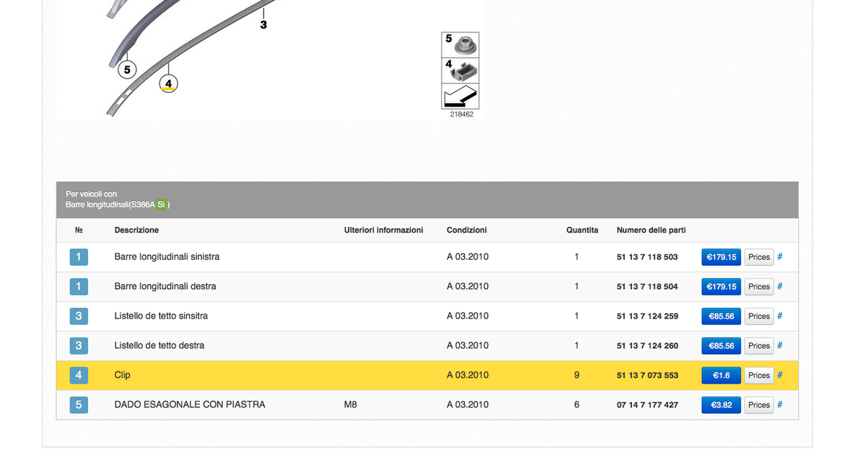Click the €1.6 price button for Clip
Image resolution: width=868 pixels, height=463 pixels.
click(x=721, y=376)
